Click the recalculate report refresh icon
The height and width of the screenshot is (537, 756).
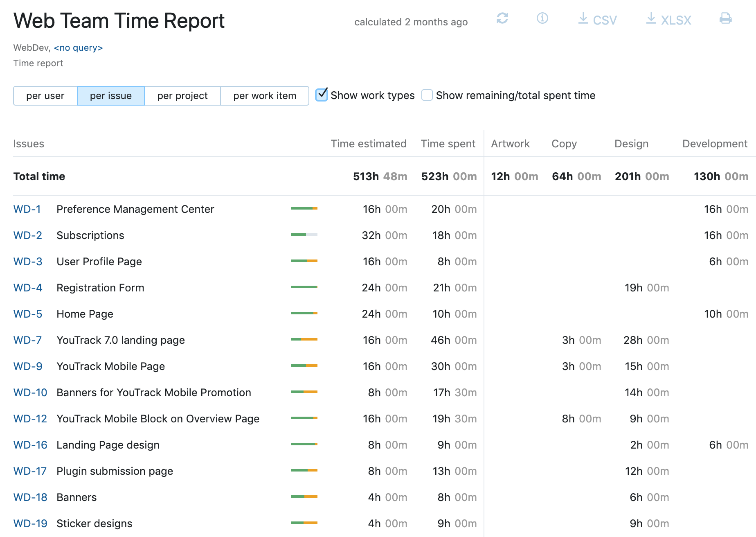(x=502, y=18)
